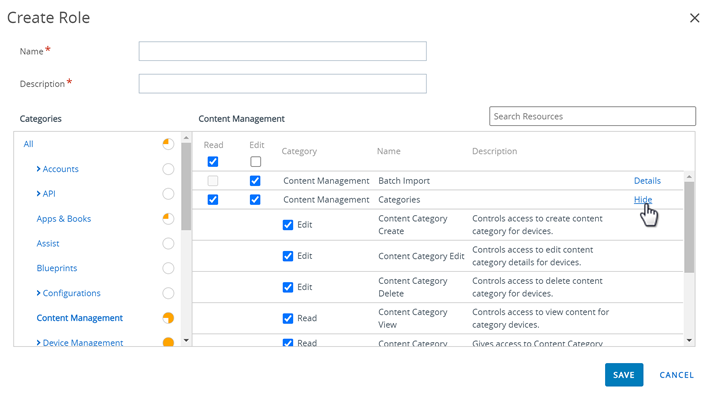Close the Create Role dialog
Viewport: 713px width, 393px height.
coord(694,18)
